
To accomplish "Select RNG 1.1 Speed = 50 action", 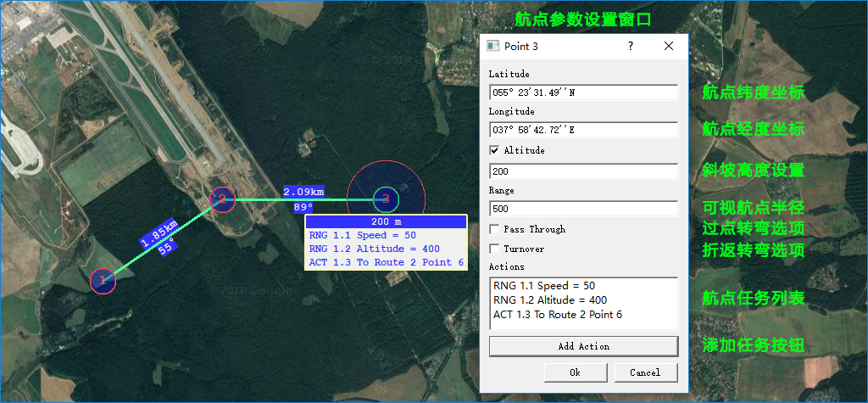I will pos(544,286).
